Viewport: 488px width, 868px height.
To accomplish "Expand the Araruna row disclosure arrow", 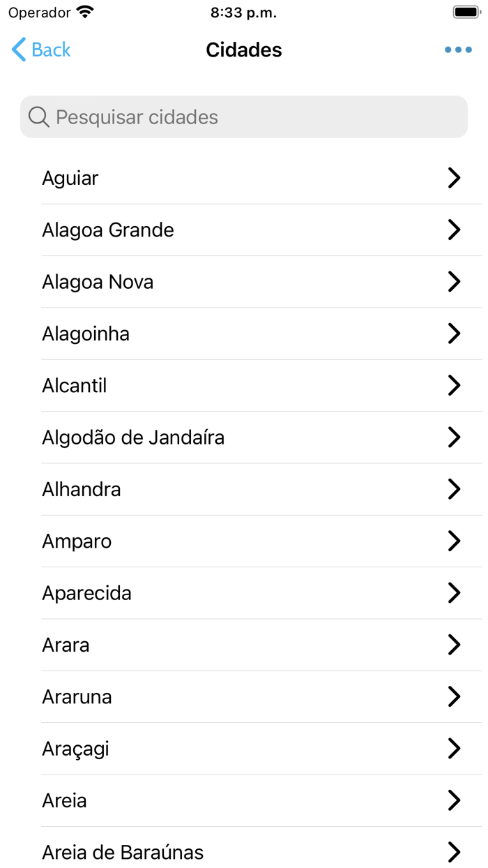I will pyautogui.click(x=455, y=696).
